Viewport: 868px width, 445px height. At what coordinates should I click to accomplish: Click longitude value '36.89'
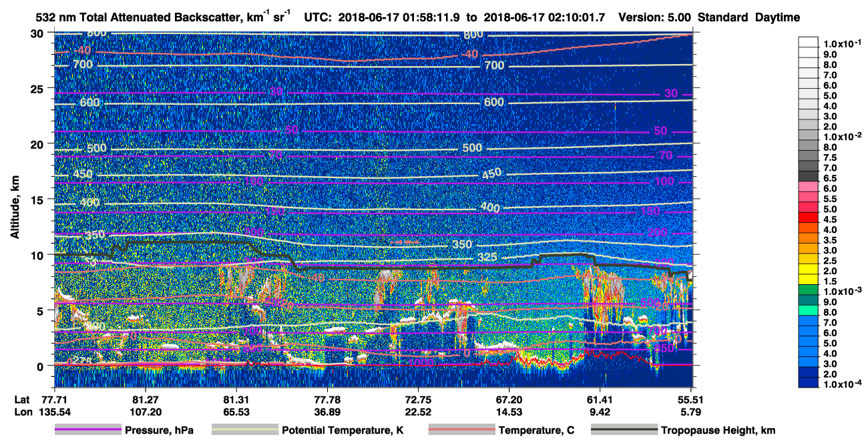click(x=327, y=412)
